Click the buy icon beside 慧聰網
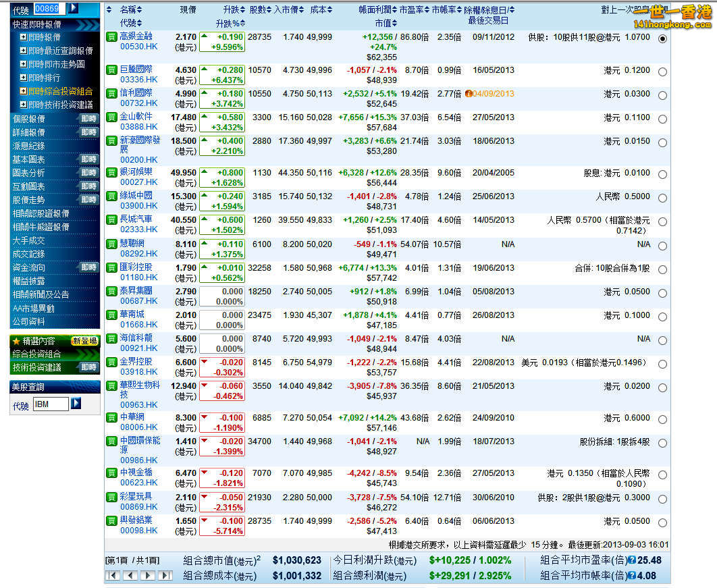The image size is (717, 588). [111, 244]
